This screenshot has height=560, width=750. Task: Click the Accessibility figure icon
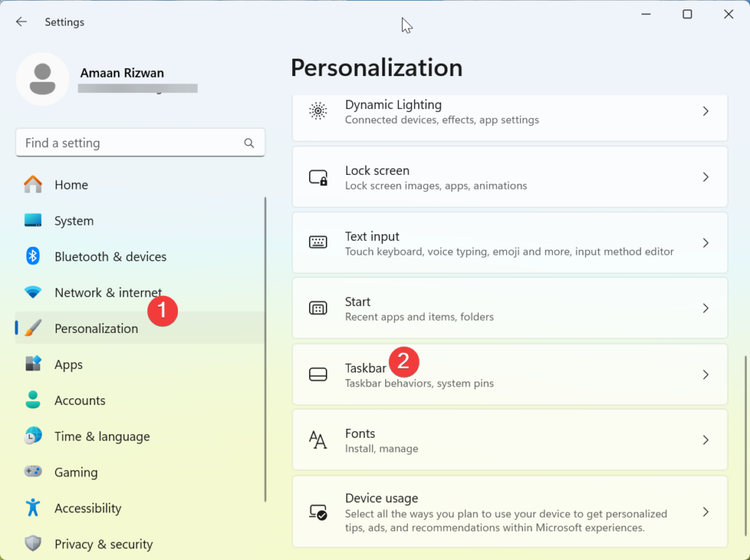pyautogui.click(x=33, y=507)
